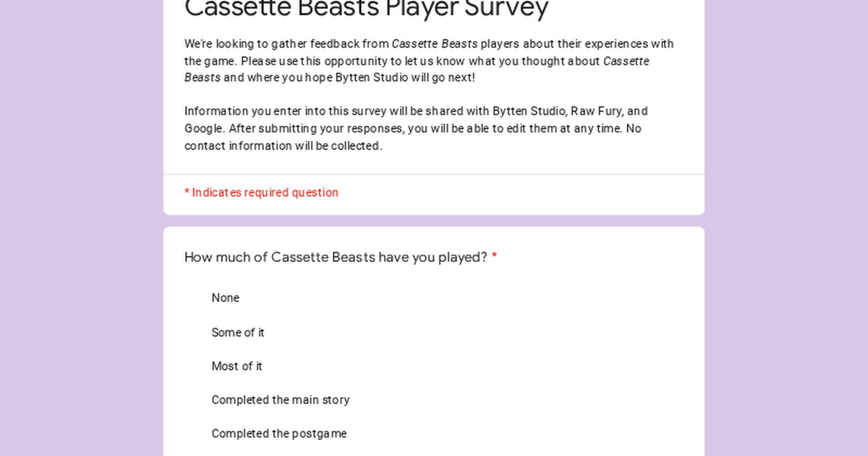
Task: Click the sentence "No contact information will be collected."
Action: [413, 138]
